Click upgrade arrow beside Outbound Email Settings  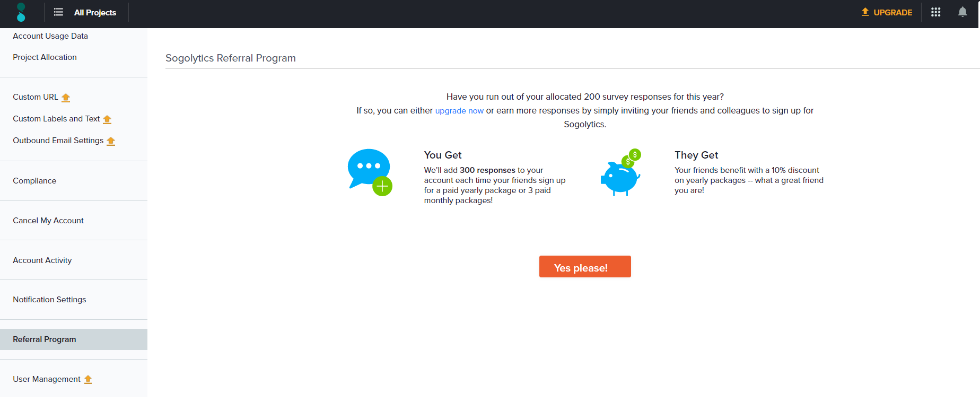111,141
